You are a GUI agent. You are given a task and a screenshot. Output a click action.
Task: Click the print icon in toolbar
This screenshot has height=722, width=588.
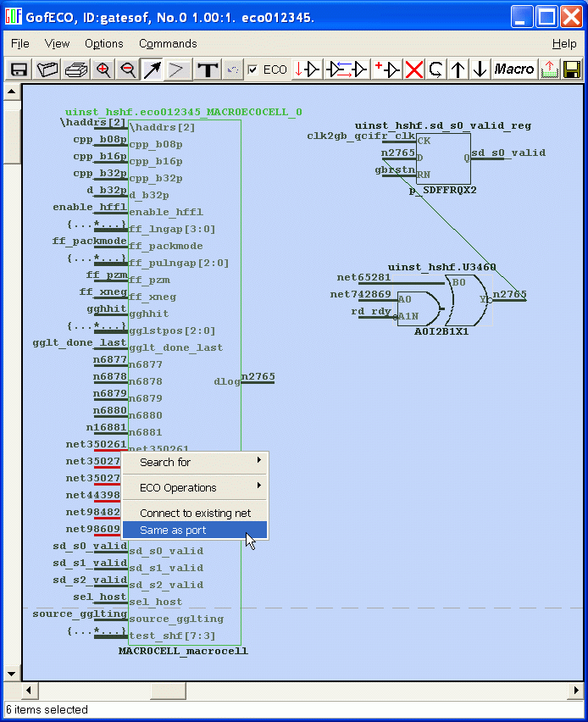click(x=76, y=69)
